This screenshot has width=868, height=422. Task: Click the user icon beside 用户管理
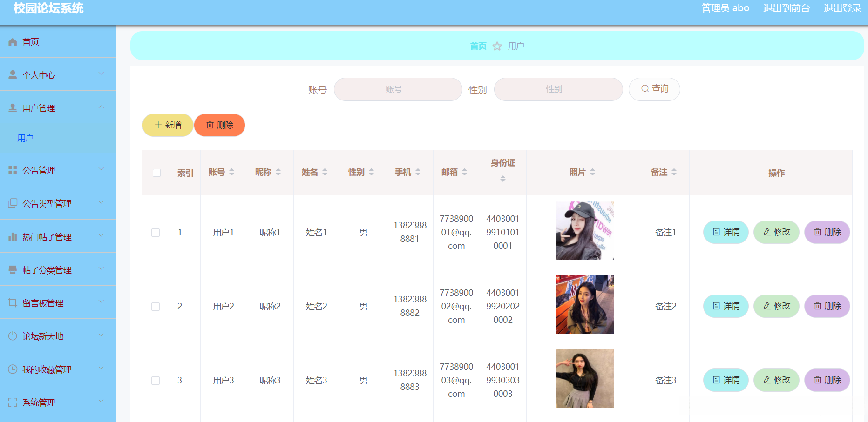click(13, 108)
